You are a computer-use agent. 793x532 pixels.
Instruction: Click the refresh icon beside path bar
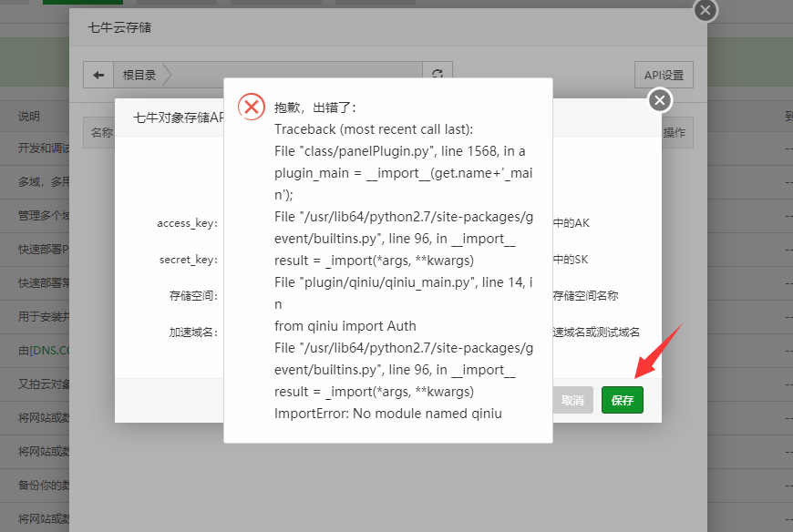(438, 72)
